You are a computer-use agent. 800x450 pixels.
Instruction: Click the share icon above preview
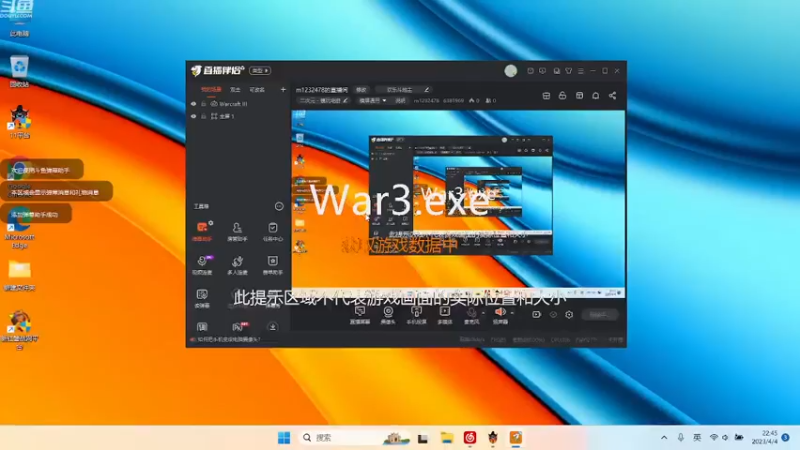[x=612, y=95]
